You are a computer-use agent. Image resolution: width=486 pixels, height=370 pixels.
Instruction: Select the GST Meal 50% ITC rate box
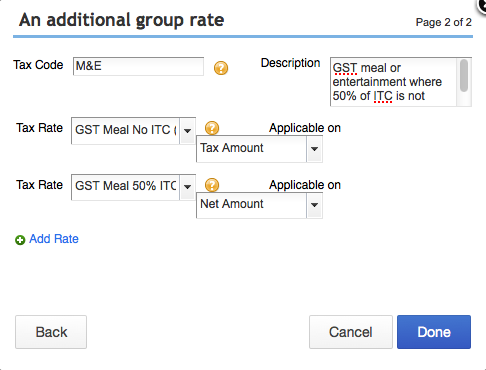pos(126,187)
